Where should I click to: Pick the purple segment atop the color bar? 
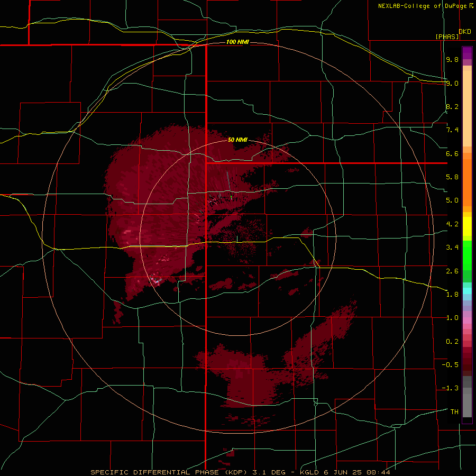point(467,53)
